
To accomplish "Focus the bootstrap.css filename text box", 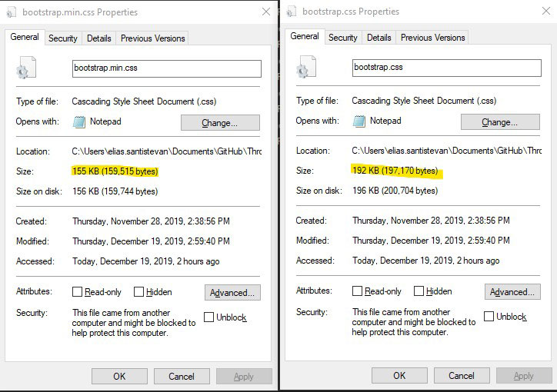I will pyautogui.click(x=446, y=68).
